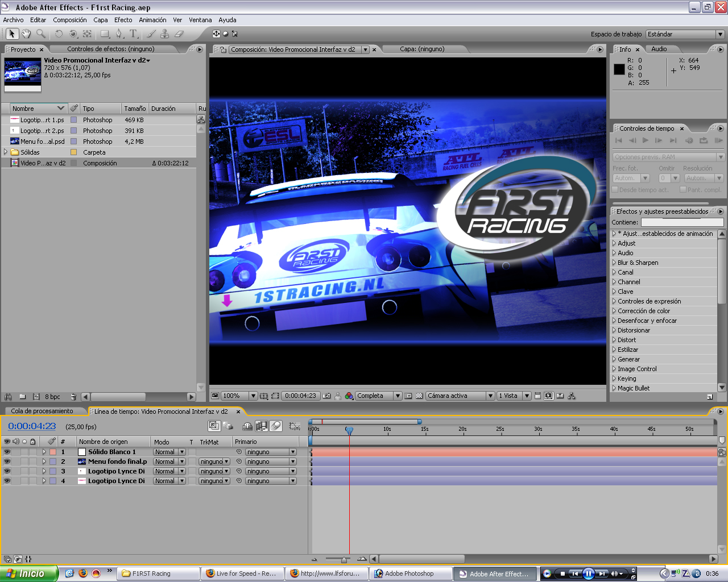Open the Completa resolution dropdown
This screenshot has height=582, width=728.
click(x=378, y=396)
